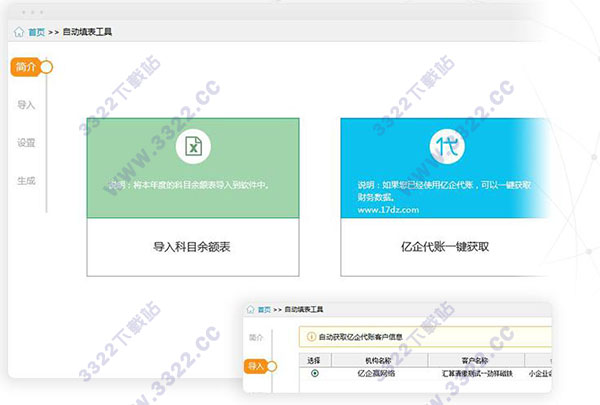Go to the 导入 step in main sidebar
The width and height of the screenshot is (600, 405).
point(26,105)
